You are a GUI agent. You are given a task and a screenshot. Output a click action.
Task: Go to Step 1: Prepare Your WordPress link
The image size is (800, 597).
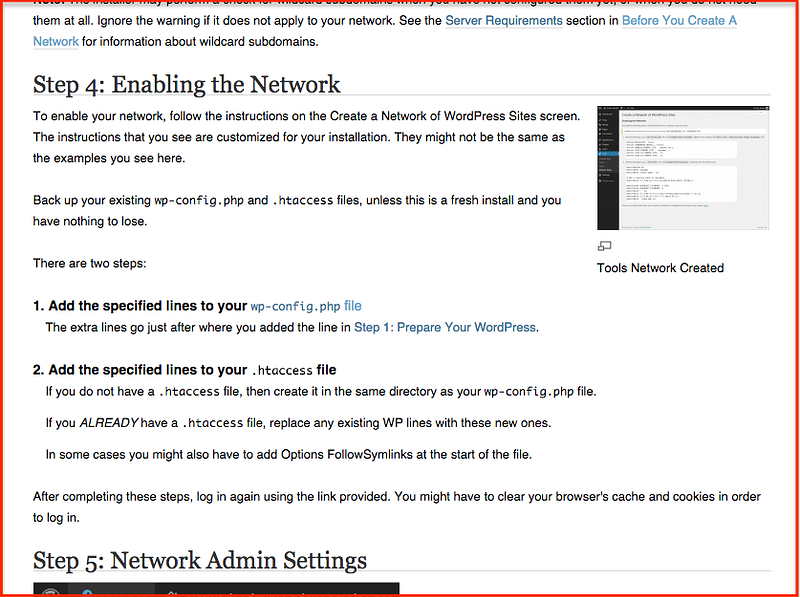[445, 327]
